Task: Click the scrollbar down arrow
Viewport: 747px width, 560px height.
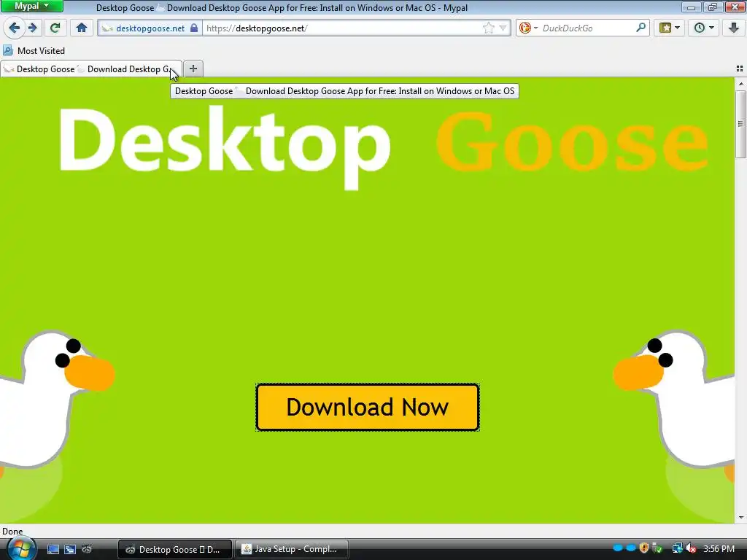Action: coord(740,517)
